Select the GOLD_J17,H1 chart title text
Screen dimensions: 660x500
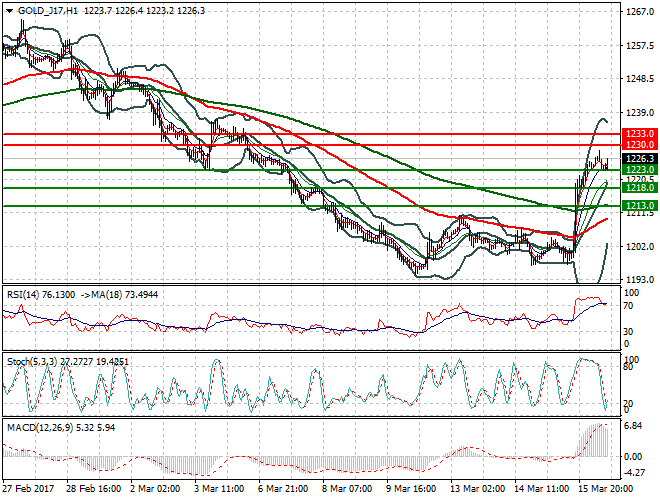click(46, 9)
